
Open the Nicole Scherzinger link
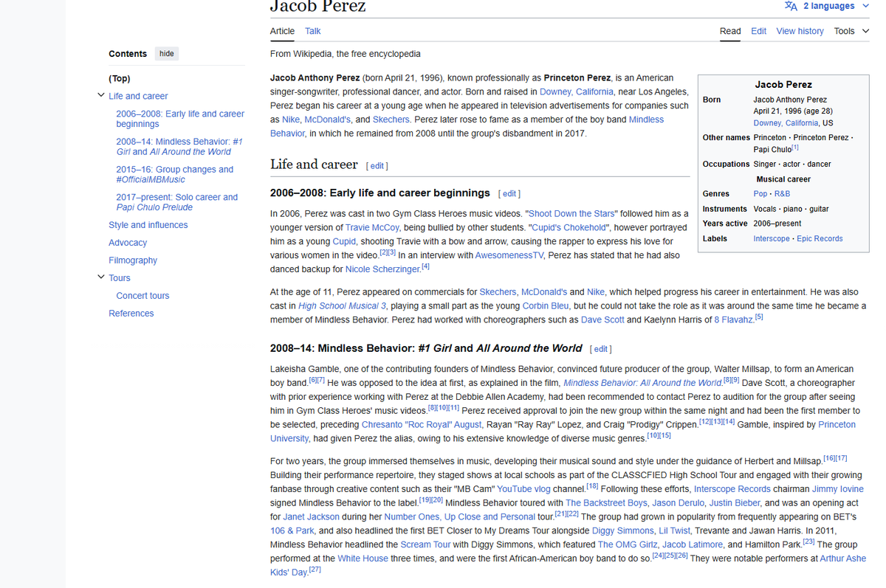coord(382,269)
